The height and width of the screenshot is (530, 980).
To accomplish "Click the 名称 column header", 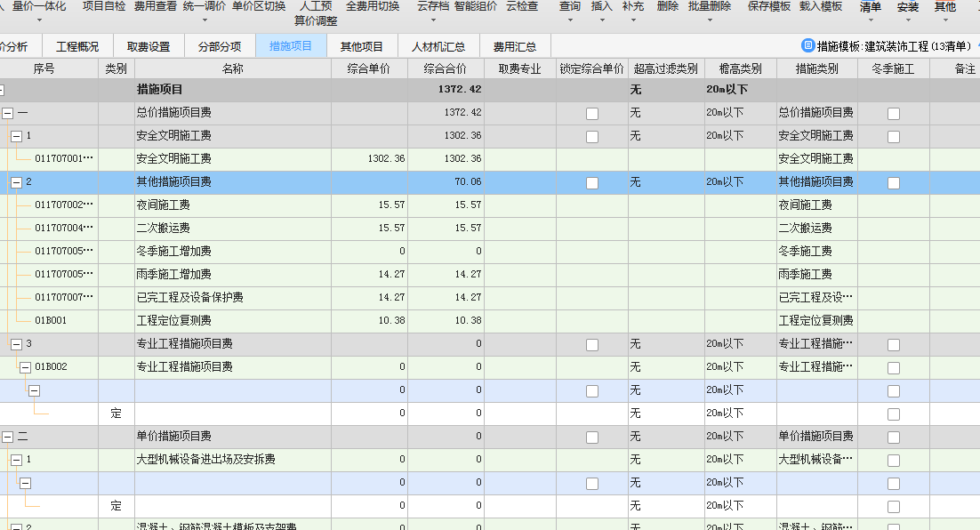I will click(233, 68).
